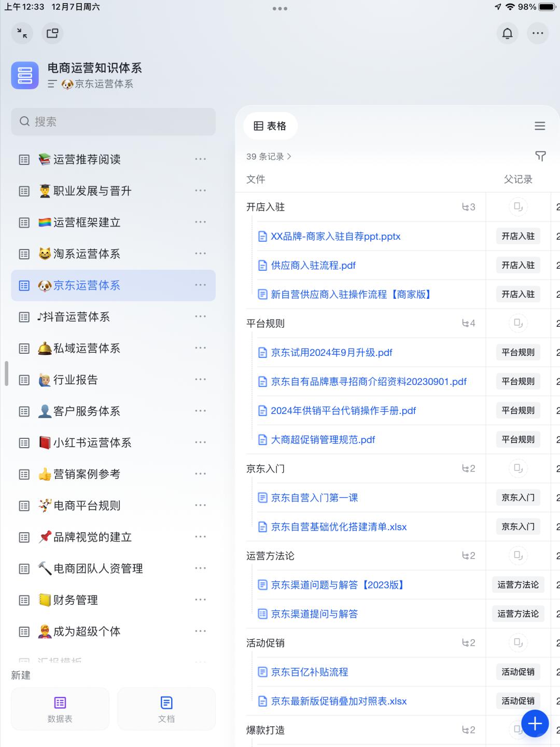Open 小红书运营体系 table in sidebar
This screenshot has height=747, width=560.
click(x=113, y=442)
